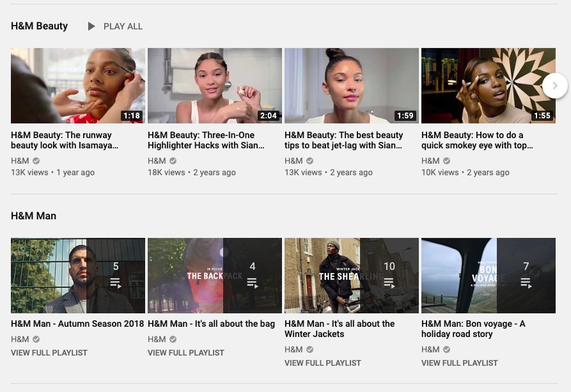571x392 pixels.
Task: Click verified badge under Winter Jackets playlist
Action: (309, 349)
